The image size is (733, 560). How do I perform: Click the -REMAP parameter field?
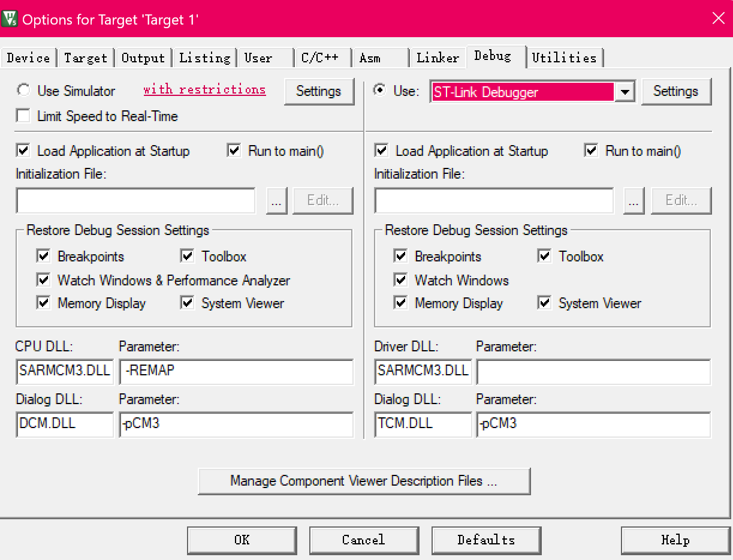click(237, 371)
